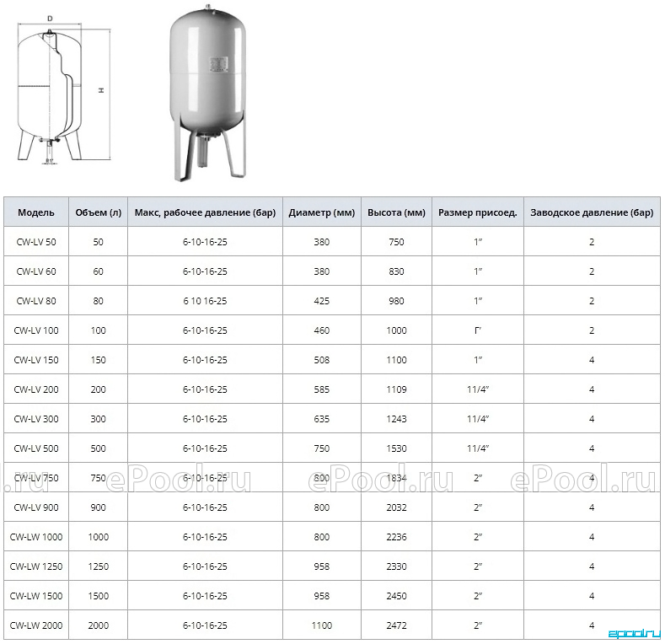Select the 'CW-LV 80' model cell

point(36,301)
